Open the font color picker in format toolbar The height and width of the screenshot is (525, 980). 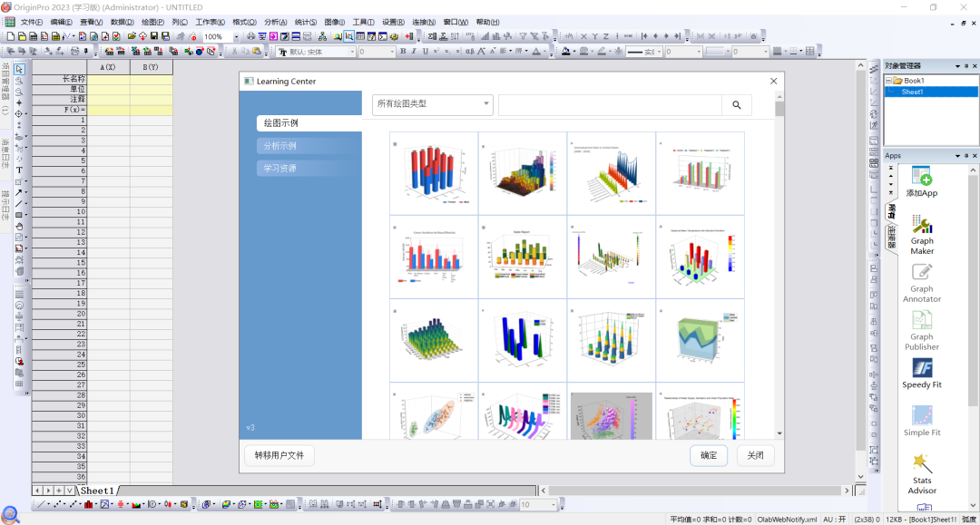(x=536, y=52)
